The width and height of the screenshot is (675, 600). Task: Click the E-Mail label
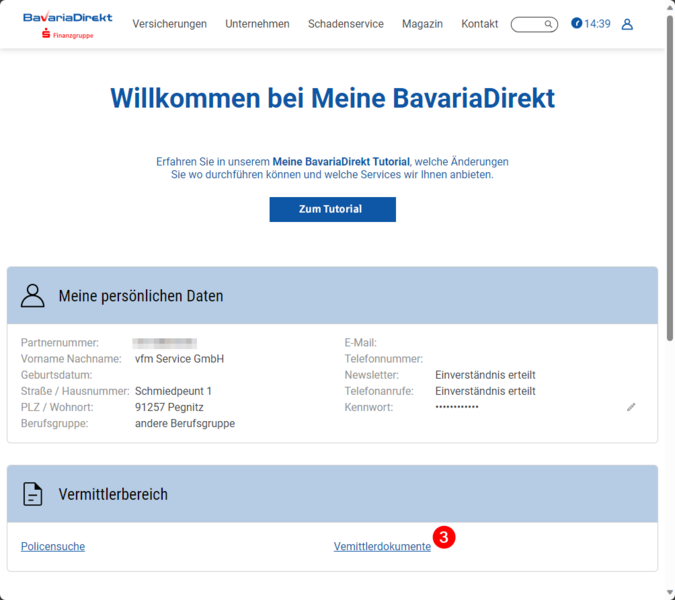(360, 343)
